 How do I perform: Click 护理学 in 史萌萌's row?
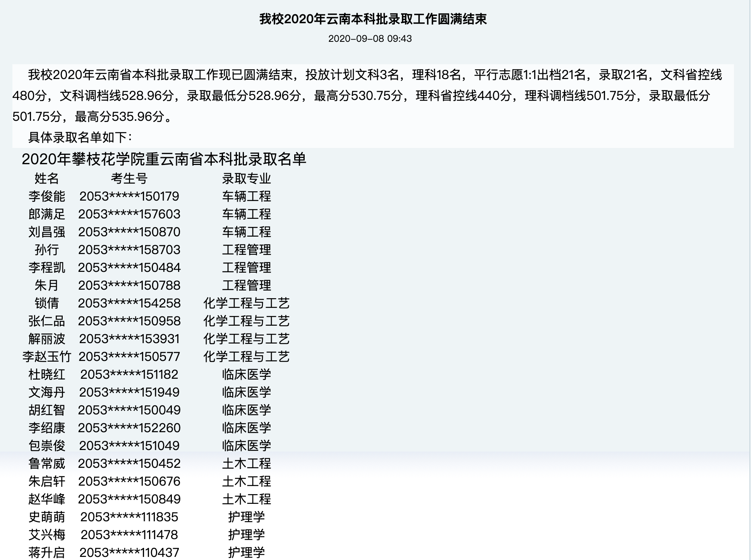click(x=247, y=517)
